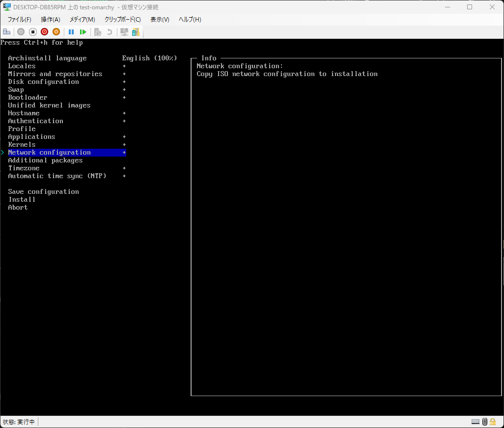The height and width of the screenshot is (428, 504).
Task: Save the VM state with the orange power icon
Action: (56, 32)
